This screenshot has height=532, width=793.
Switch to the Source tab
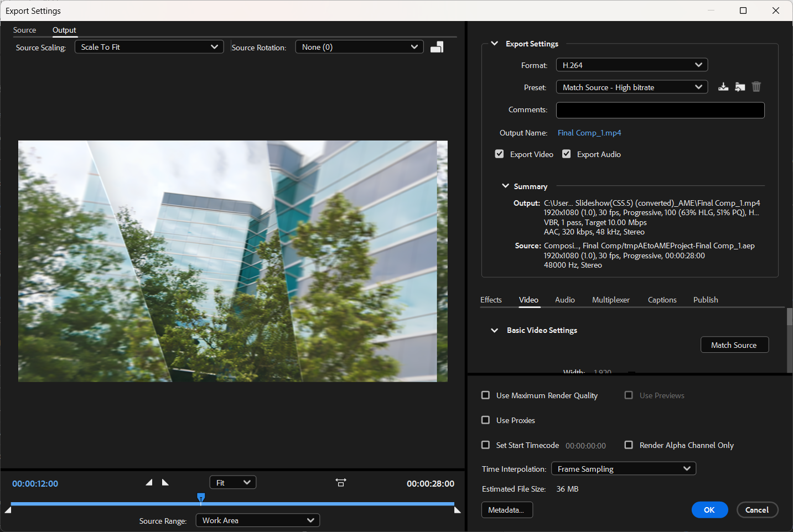coord(24,30)
